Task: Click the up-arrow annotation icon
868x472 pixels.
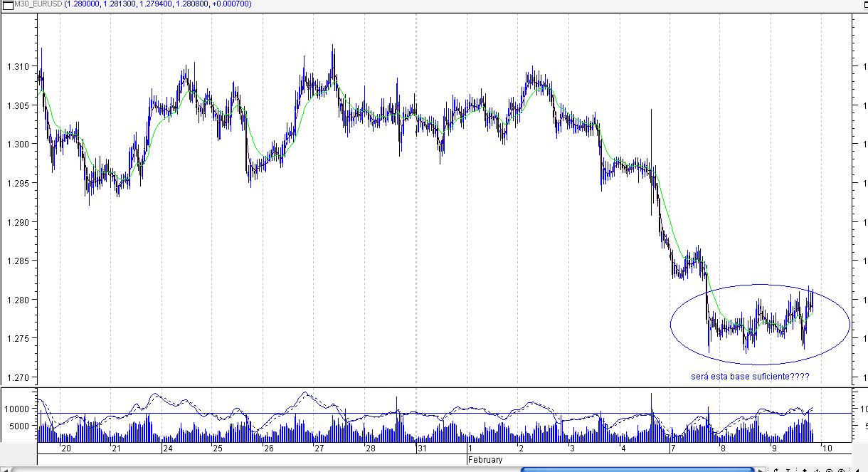Action: click(805, 470)
